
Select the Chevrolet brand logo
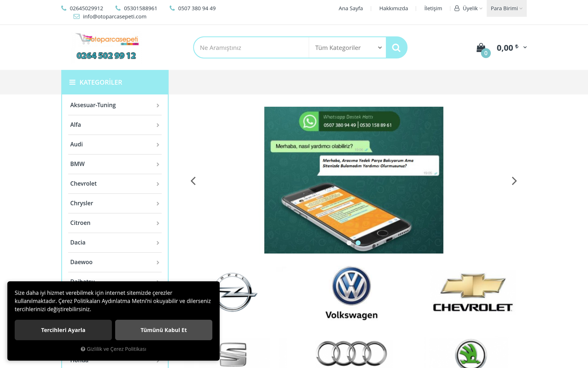tap(472, 293)
